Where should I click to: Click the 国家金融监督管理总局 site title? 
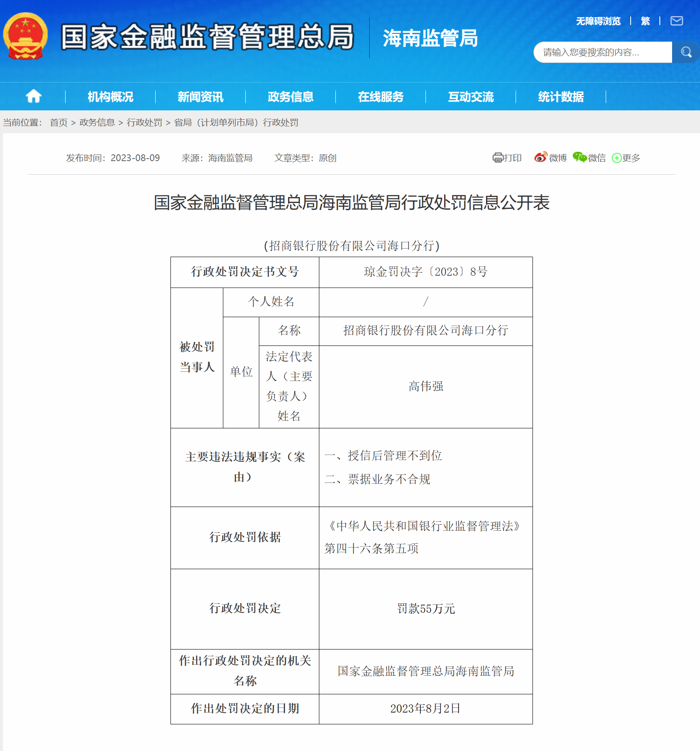click(x=207, y=37)
